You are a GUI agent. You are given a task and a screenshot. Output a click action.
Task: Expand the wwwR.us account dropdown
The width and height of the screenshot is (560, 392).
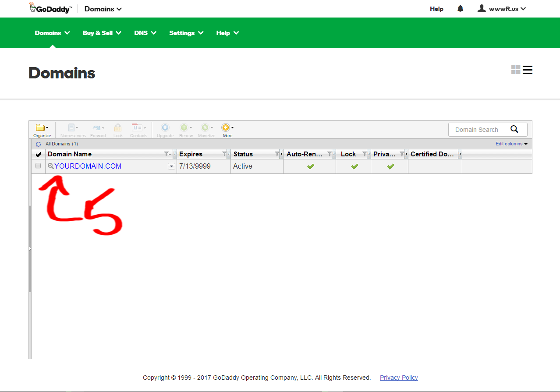[502, 9]
